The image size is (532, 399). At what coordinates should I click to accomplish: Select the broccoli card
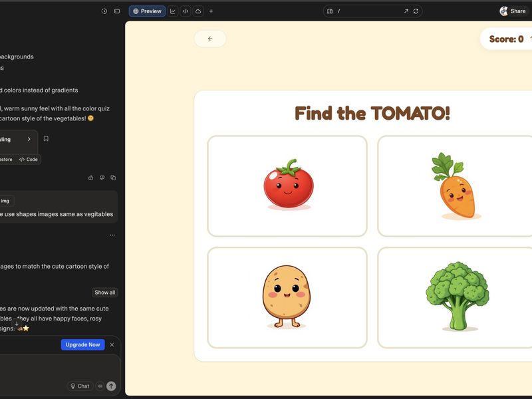point(455,297)
